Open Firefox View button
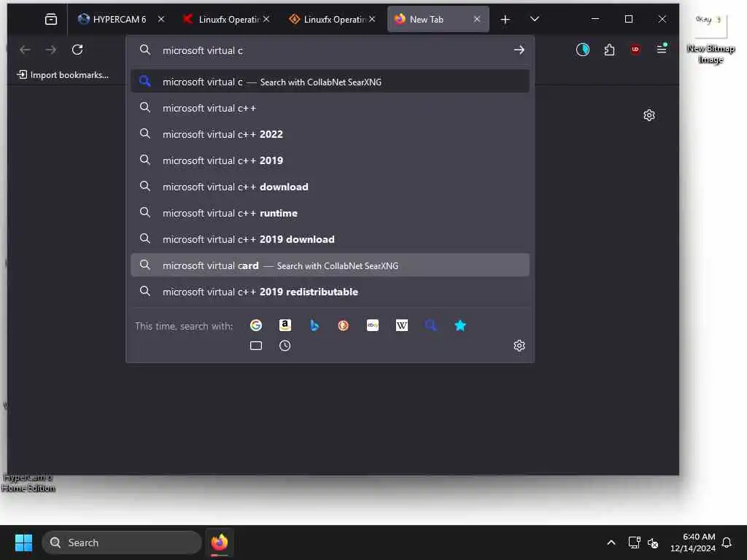 (x=51, y=19)
